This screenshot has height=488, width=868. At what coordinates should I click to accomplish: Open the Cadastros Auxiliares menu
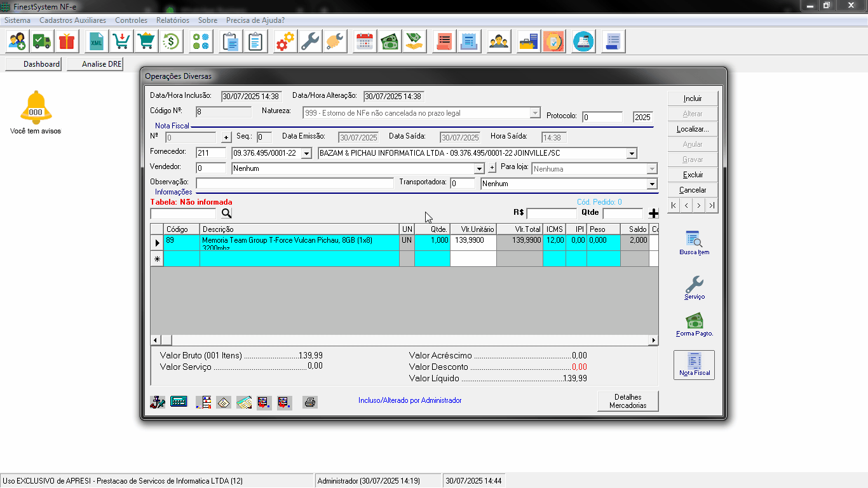coord(72,20)
